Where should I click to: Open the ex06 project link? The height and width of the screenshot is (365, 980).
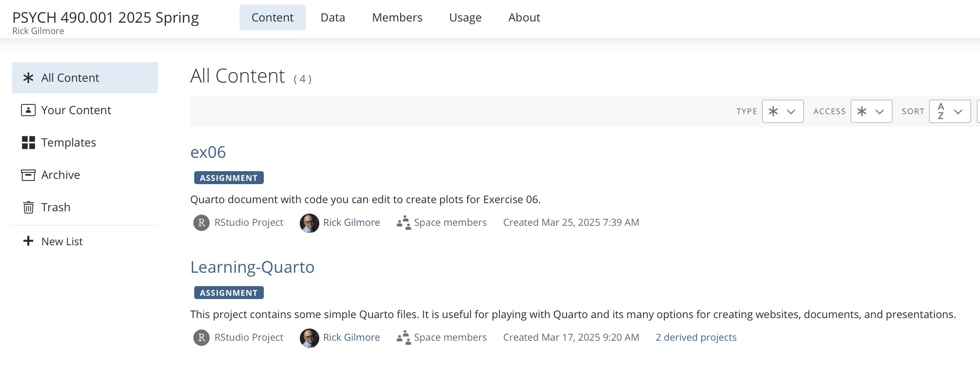208,152
